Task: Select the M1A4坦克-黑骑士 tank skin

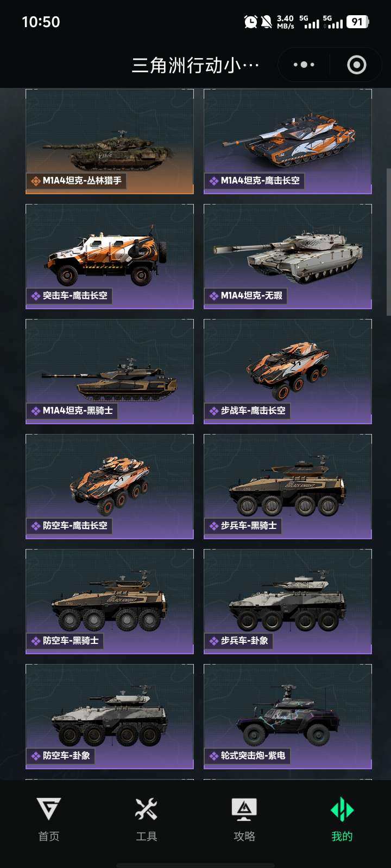Action: tap(110, 372)
